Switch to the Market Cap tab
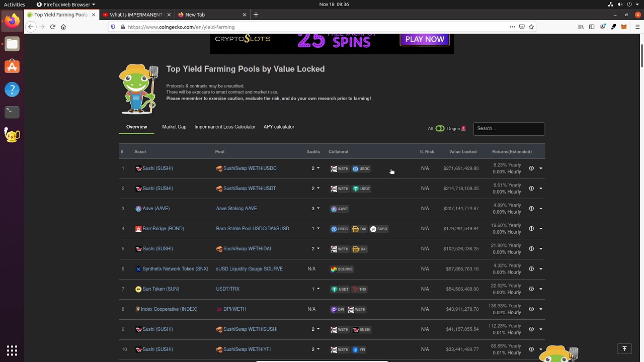 (174, 127)
